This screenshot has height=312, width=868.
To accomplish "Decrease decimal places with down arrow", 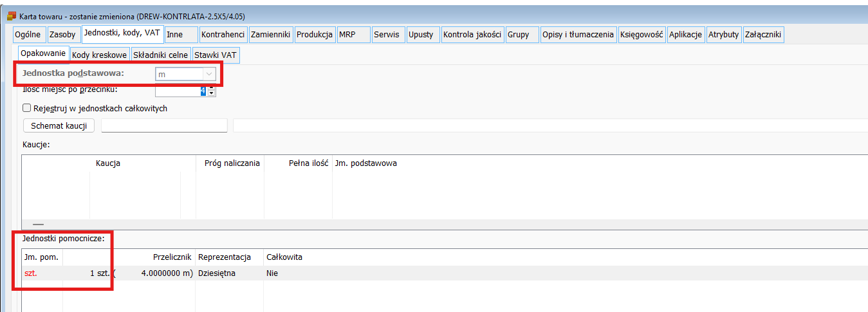I will 211,94.
